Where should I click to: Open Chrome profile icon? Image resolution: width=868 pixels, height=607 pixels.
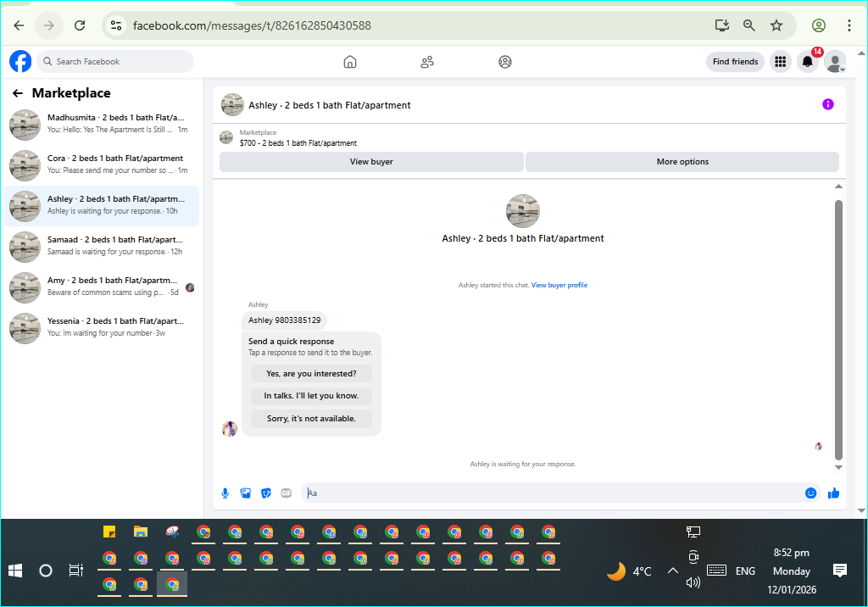pyautogui.click(x=819, y=25)
